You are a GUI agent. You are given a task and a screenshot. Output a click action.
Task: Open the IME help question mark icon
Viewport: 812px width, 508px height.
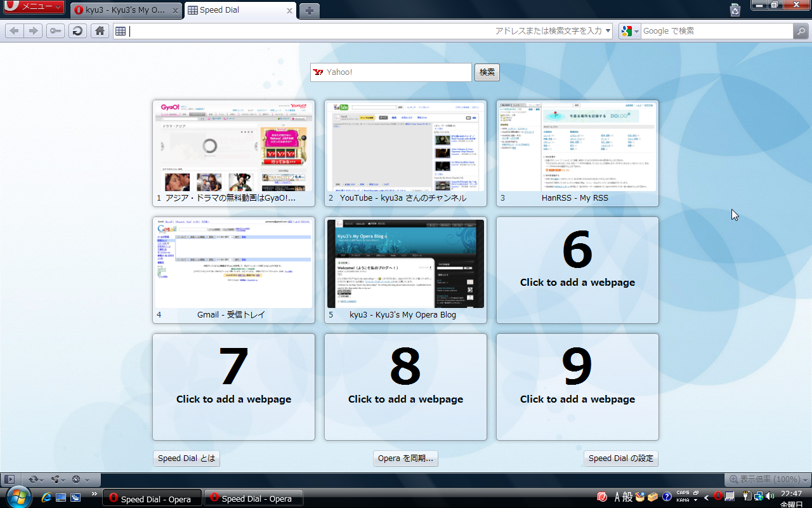(x=667, y=497)
